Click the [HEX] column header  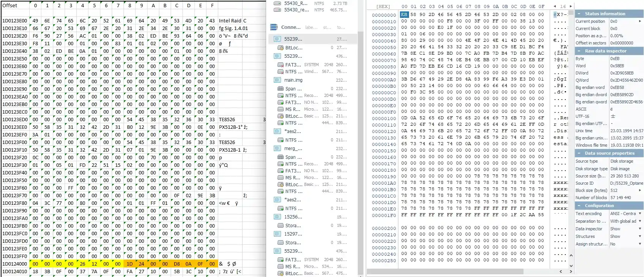point(383,6)
